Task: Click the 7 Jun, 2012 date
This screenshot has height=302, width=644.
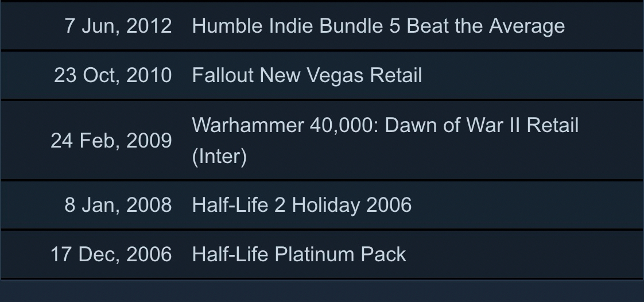Action: pos(118,26)
